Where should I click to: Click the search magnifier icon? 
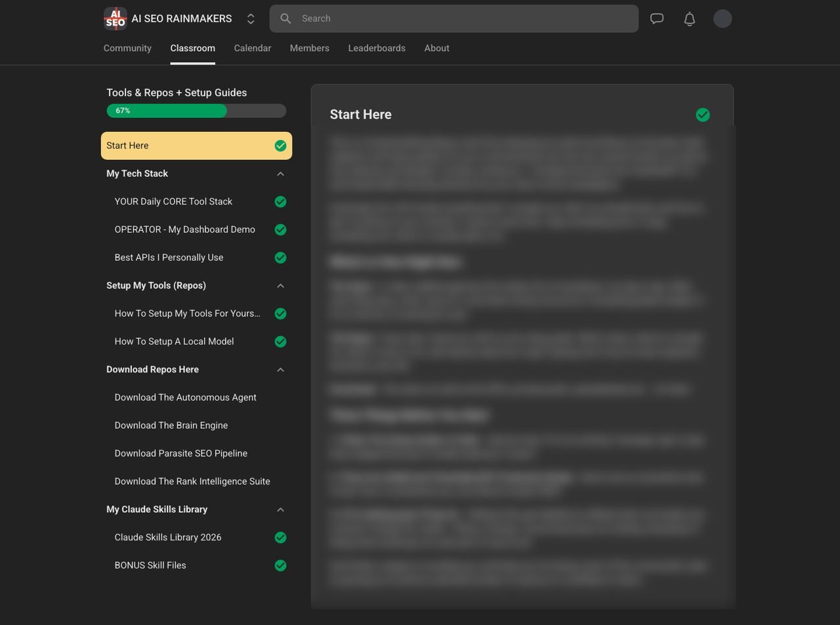pos(285,18)
